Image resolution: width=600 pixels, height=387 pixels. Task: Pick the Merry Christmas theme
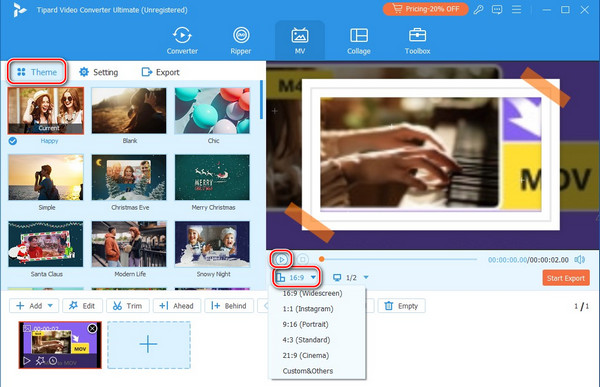(212, 177)
